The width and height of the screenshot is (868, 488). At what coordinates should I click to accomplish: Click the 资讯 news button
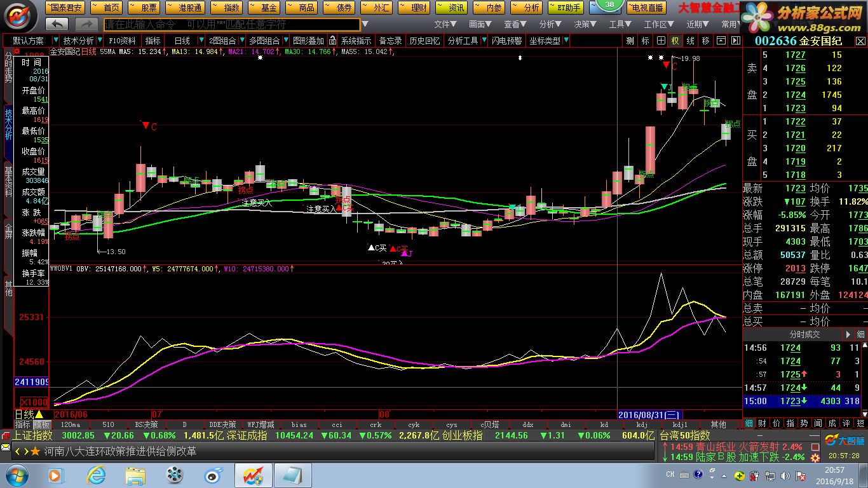(x=452, y=8)
